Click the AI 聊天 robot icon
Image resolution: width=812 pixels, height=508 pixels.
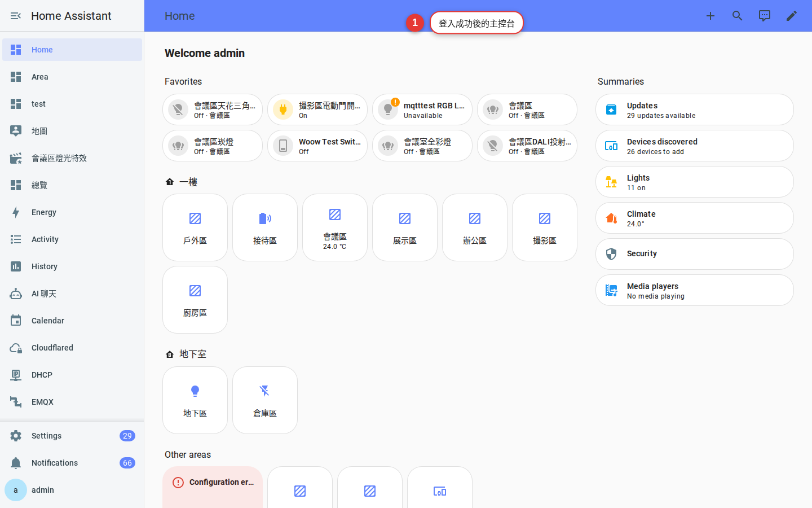pos(16,294)
